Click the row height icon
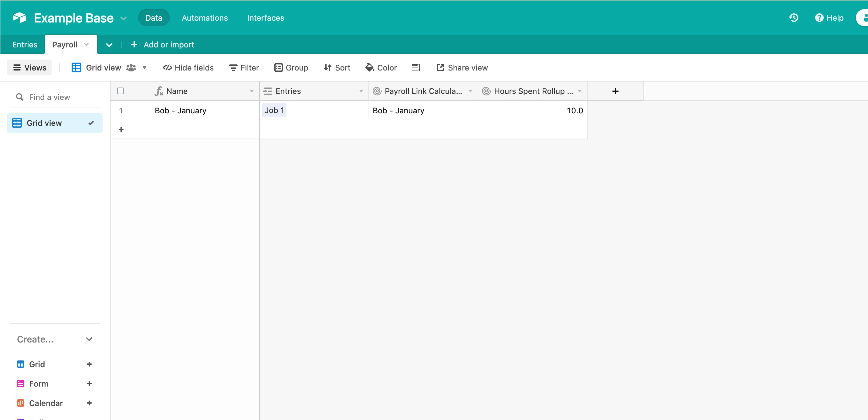 pos(416,68)
